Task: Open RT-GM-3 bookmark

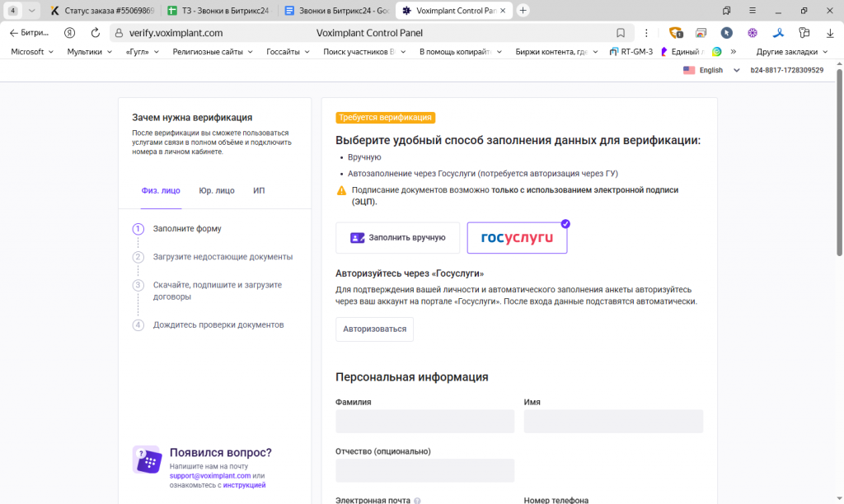Action: pos(631,52)
